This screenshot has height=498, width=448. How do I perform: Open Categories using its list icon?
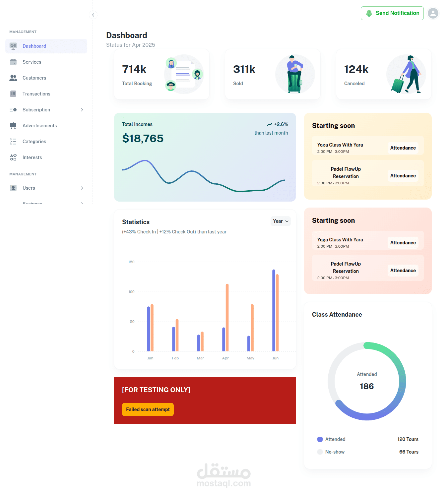pos(13,142)
